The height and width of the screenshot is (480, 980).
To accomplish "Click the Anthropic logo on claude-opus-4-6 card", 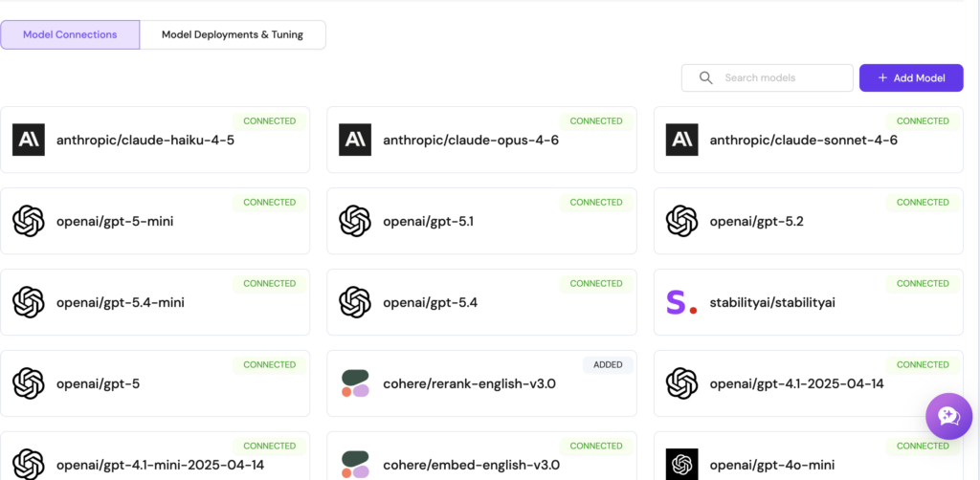I will 355,140.
